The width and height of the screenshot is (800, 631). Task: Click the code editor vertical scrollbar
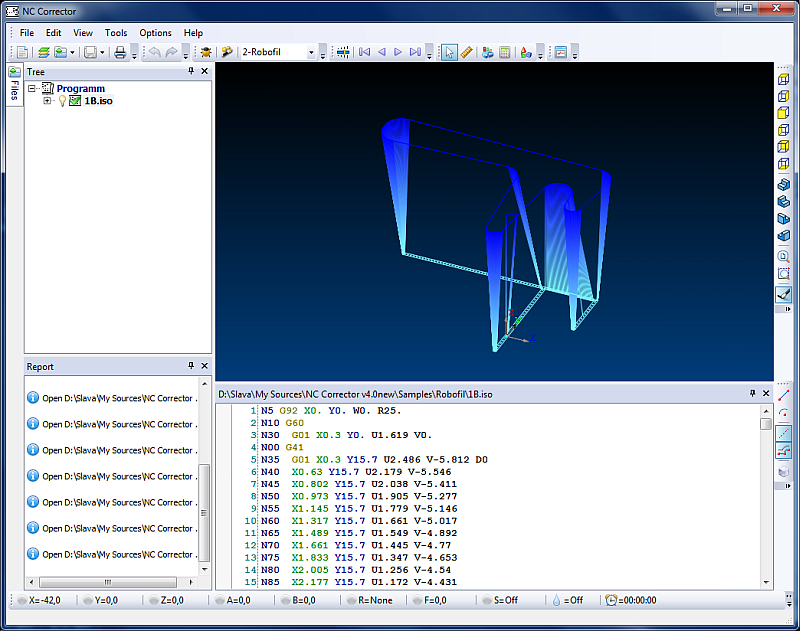[x=766, y=500]
